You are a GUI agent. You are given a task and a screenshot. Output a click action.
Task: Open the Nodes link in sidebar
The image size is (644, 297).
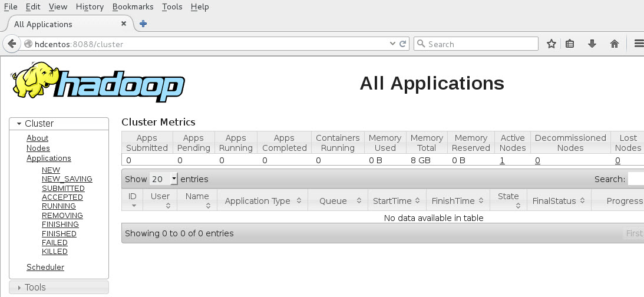point(38,148)
